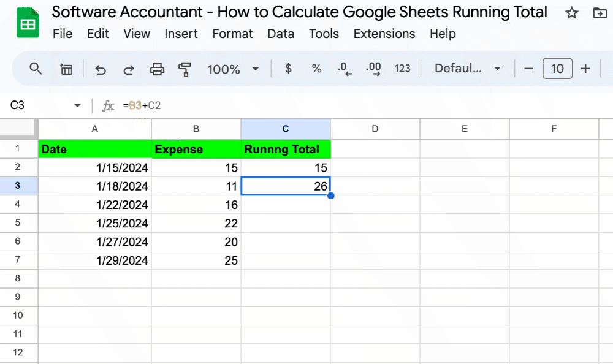
Task: Open the Default font dropdown
Action: coord(468,69)
